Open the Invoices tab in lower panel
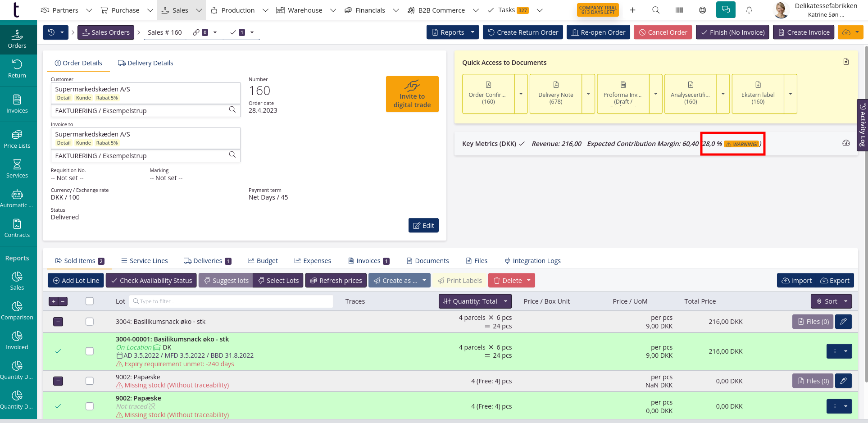The height and width of the screenshot is (423, 868). pos(368,261)
